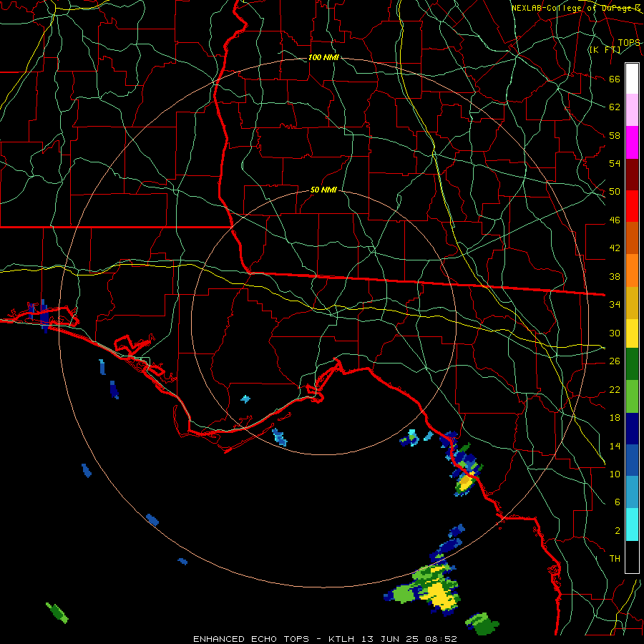Click the NEXLAB-College of DuPage credit text
The image size is (644, 644).
coord(576,8)
